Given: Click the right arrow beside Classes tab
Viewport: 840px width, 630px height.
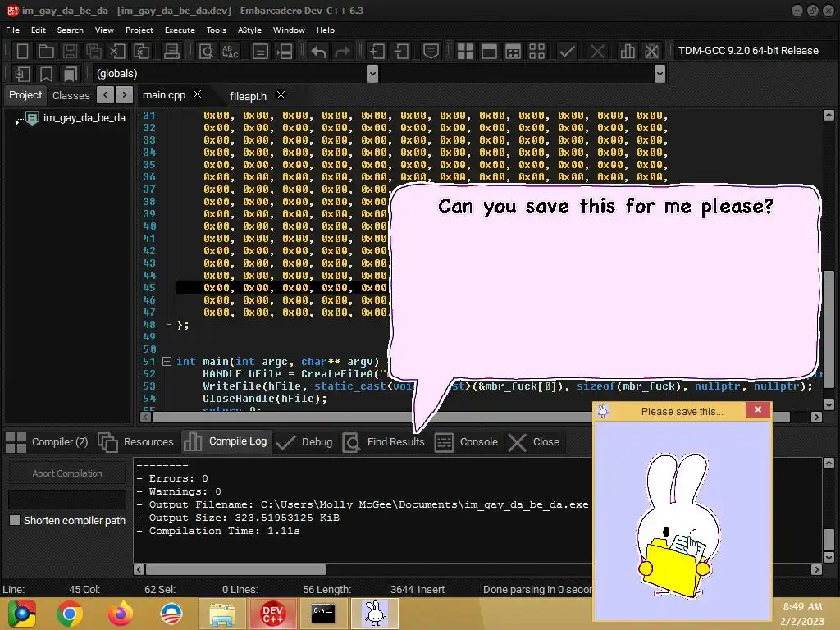Looking at the screenshot, I should click(x=125, y=95).
